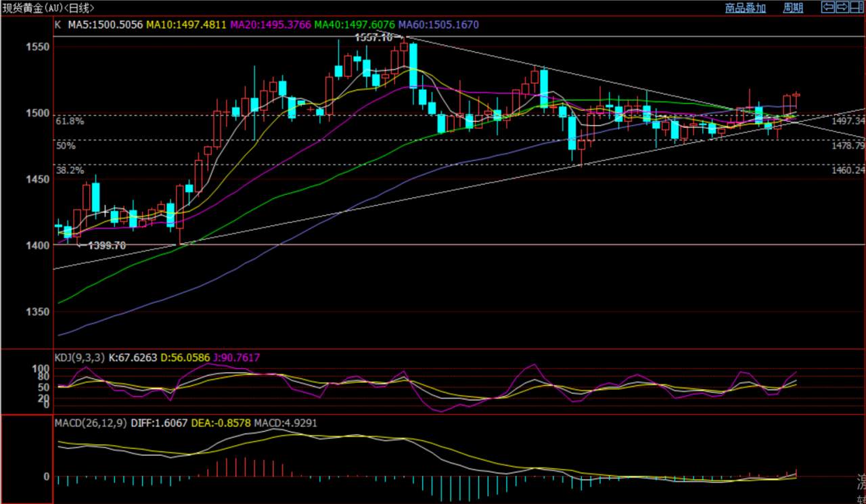
Task: Click the J:90.7617 value
Action: click(x=236, y=358)
